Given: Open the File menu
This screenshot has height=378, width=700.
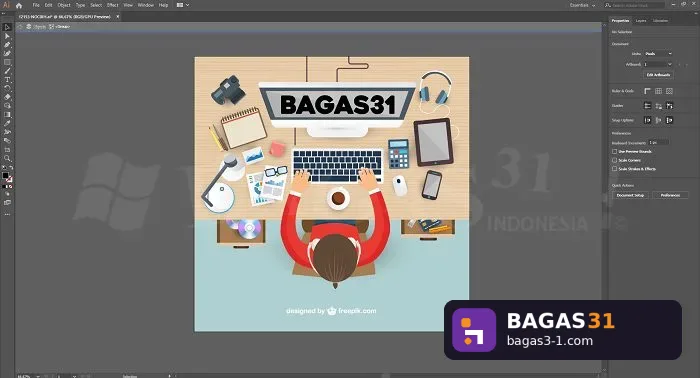Looking at the screenshot, I should pyautogui.click(x=36, y=5).
